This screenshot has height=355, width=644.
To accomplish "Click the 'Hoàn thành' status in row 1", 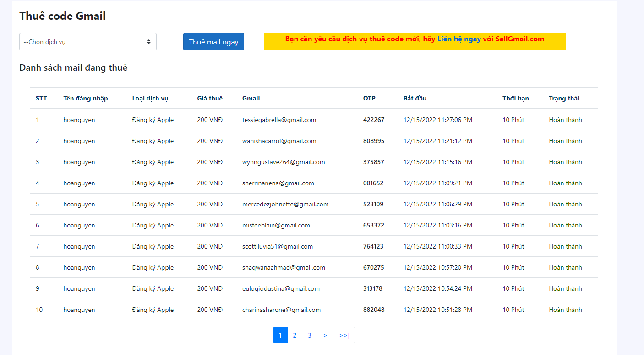I will (x=565, y=120).
